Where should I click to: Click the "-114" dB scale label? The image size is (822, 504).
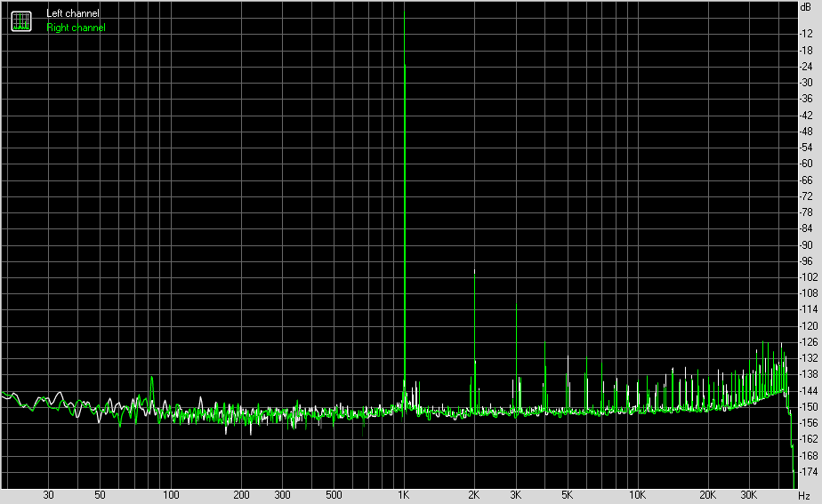[x=808, y=309]
